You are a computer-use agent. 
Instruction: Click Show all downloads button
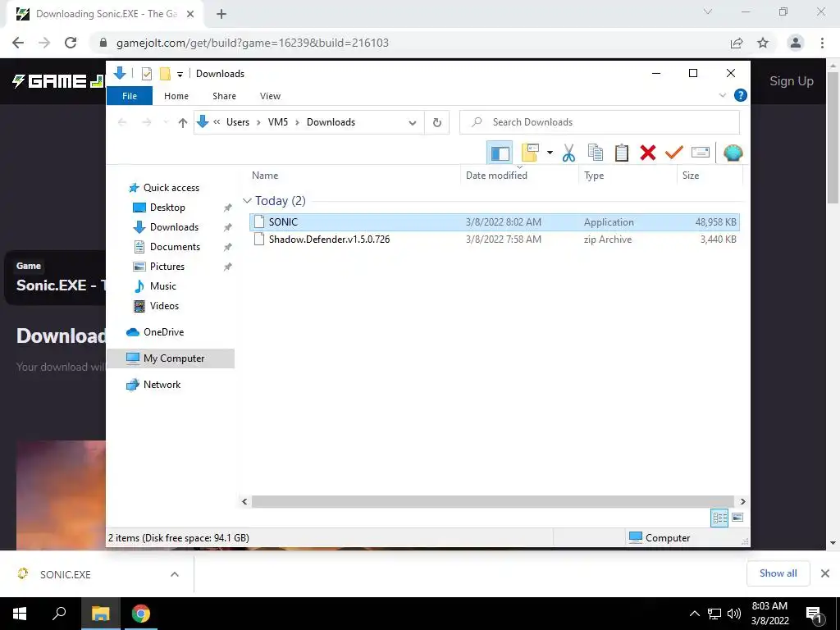(x=778, y=573)
